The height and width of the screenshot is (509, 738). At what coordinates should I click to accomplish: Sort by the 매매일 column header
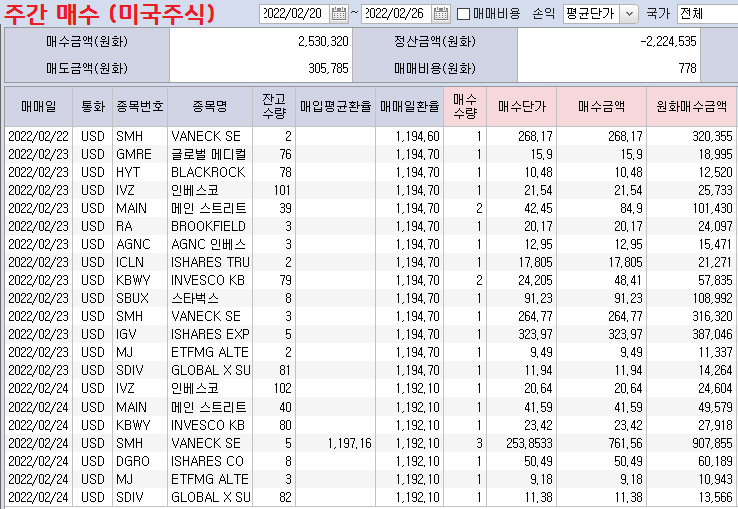coord(39,106)
